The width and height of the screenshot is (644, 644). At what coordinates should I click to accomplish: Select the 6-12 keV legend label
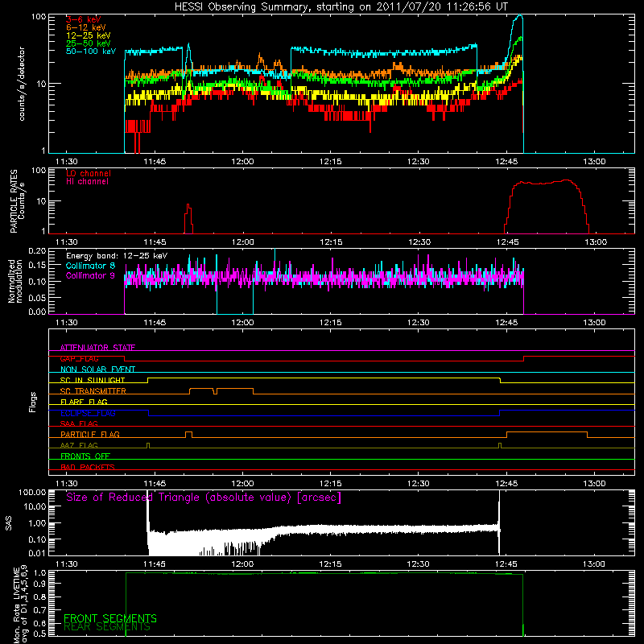click(x=86, y=27)
